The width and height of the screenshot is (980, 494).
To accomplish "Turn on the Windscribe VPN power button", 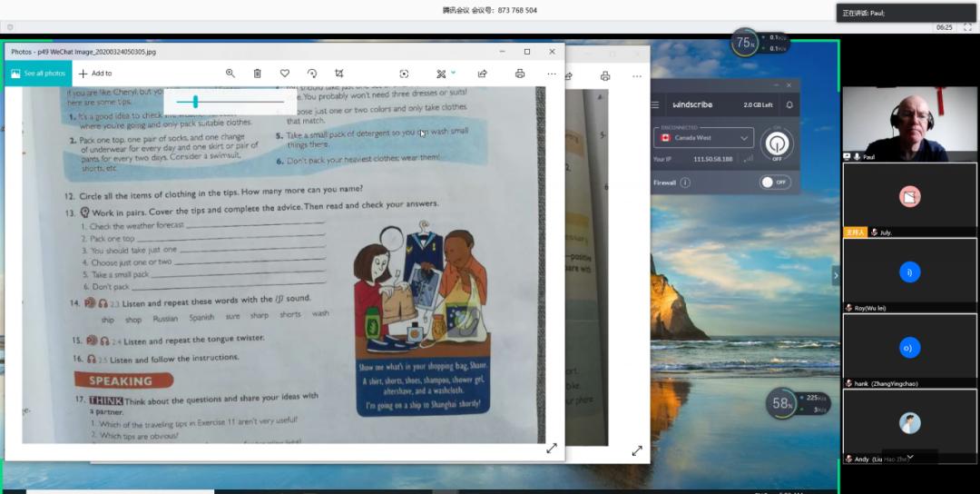I will click(x=777, y=143).
